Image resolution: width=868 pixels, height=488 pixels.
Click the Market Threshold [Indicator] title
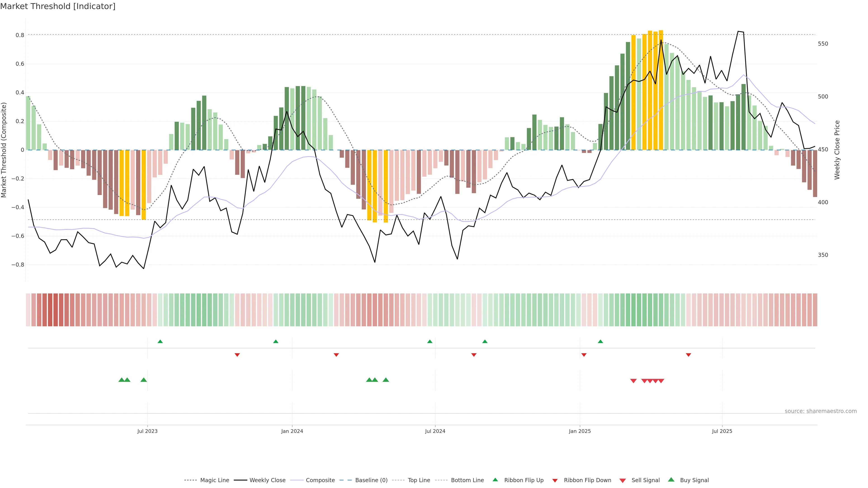(x=58, y=6)
